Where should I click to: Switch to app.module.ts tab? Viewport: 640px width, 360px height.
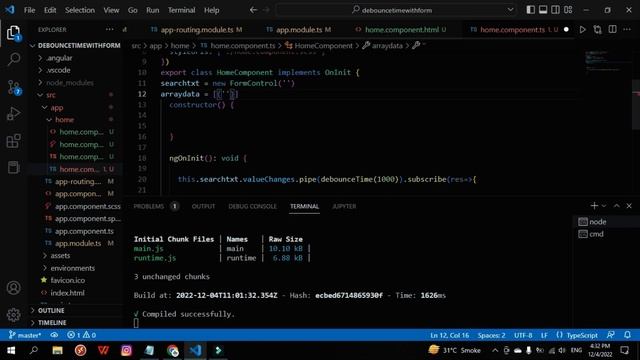298,29
